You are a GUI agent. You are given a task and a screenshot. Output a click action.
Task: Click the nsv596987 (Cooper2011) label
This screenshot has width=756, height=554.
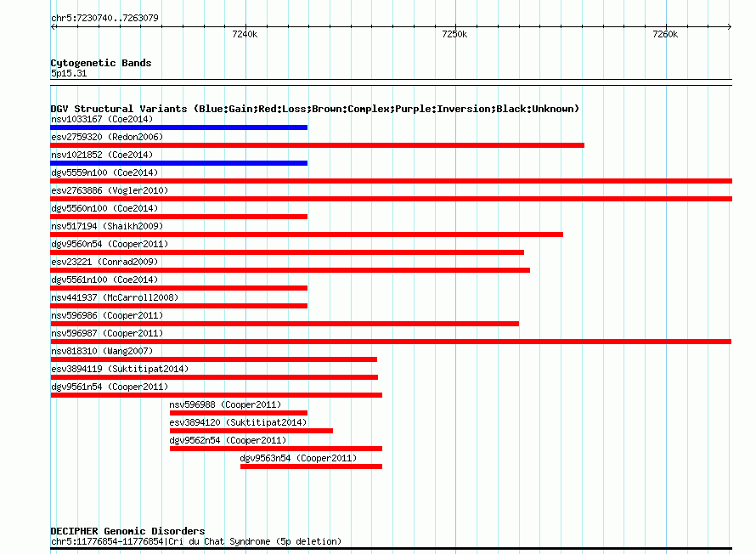tap(107, 333)
